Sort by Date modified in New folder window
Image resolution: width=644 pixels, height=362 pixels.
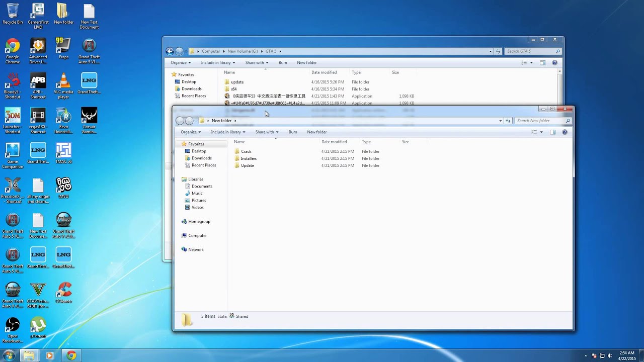point(334,142)
